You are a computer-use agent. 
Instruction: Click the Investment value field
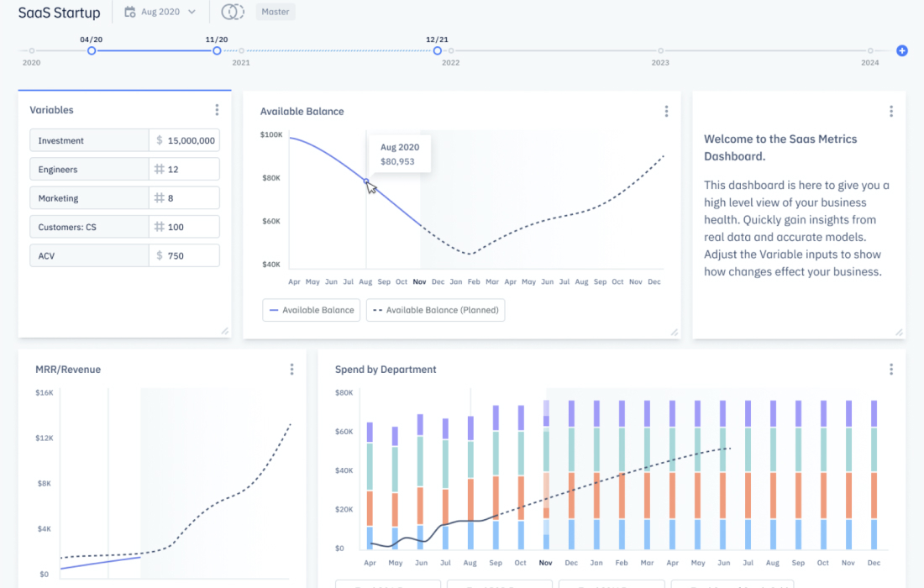190,140
